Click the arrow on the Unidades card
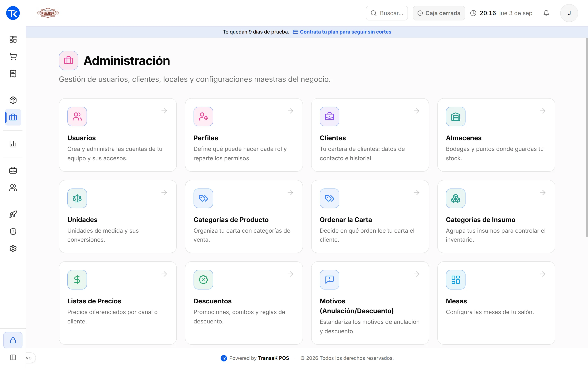The height and width of the screenshot is (368, 588). (x=164, y=193)
